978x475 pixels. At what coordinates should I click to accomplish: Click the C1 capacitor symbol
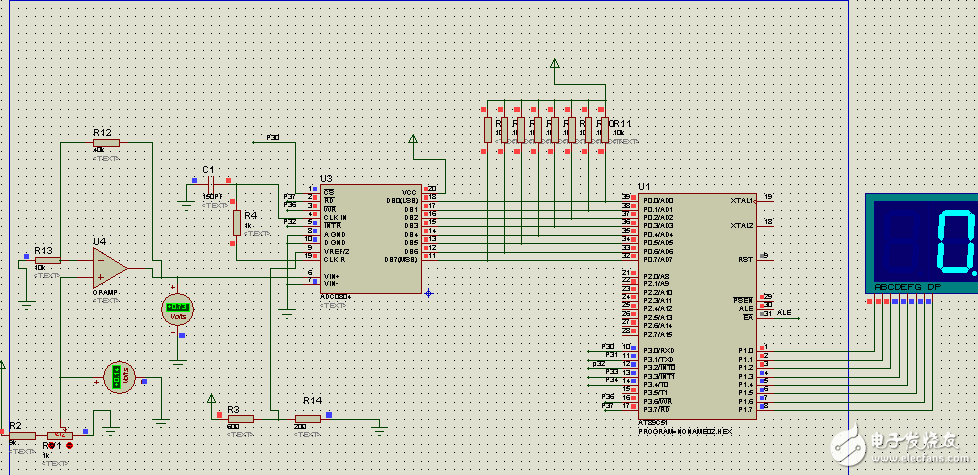211,183
